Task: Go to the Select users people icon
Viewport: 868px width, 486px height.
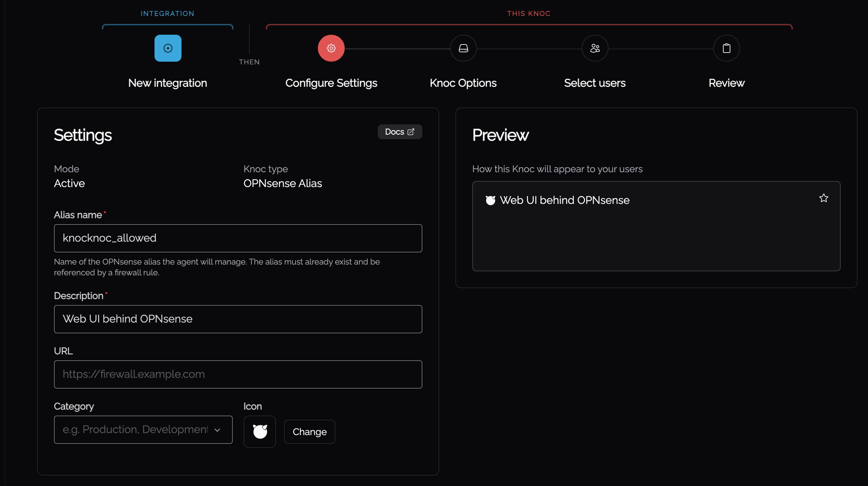Action: (x=595, y=48)
